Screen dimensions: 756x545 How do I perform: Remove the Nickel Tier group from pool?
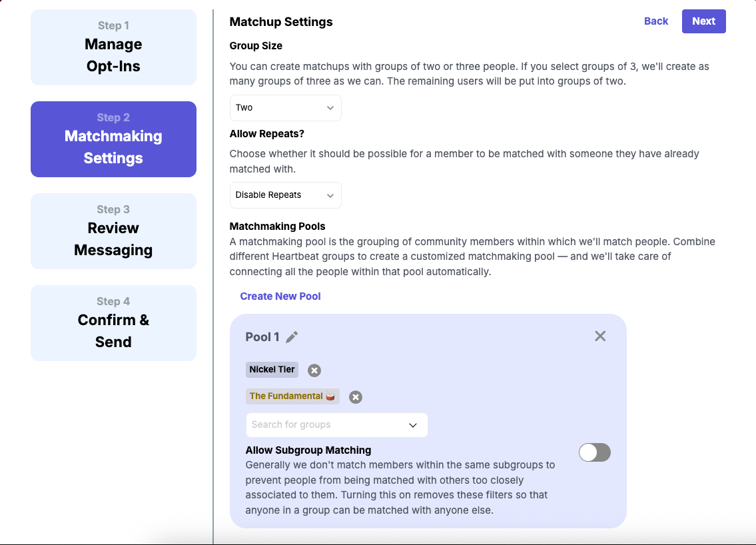point(314,370)
